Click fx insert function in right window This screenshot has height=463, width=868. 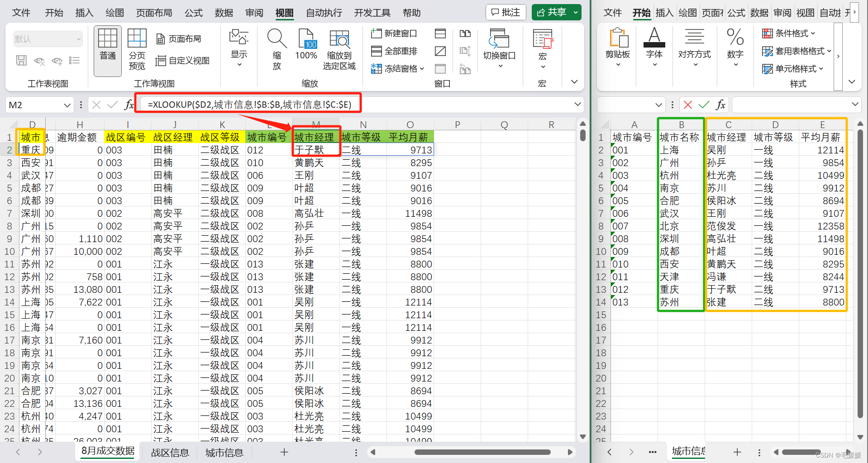point(720,105)
